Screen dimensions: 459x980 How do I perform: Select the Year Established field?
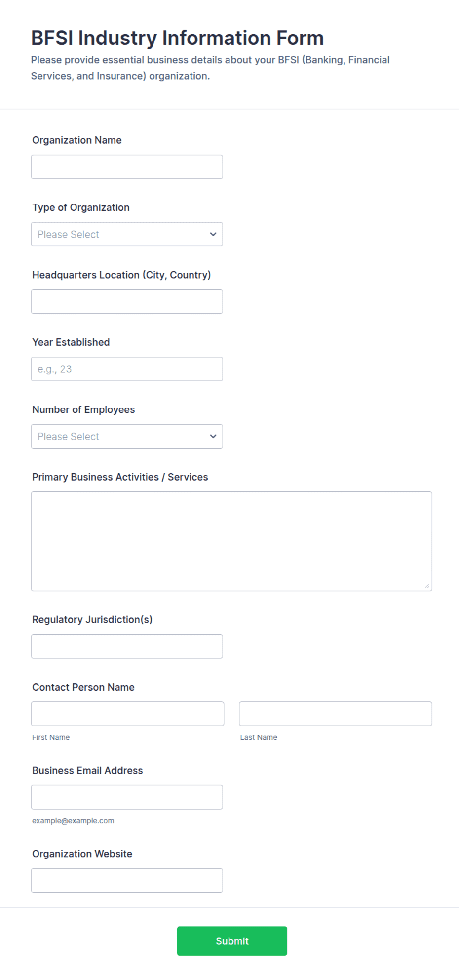coord(127,369)
